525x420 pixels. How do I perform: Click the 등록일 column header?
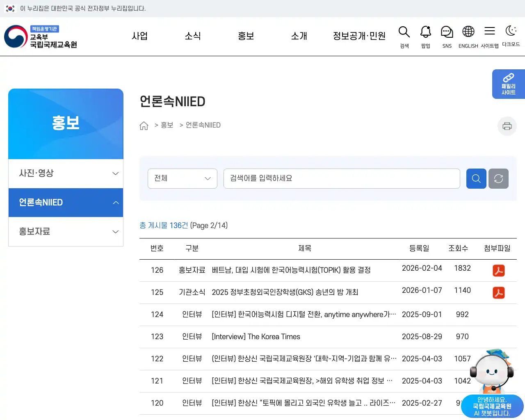click(419, 248)
